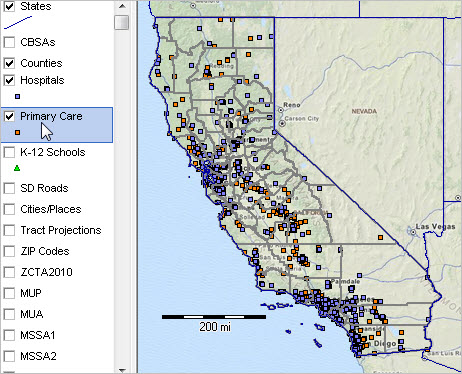Image resolution: width=462 pixels, height=374 pixels.
Task: Disable the Counties layer checkbox
Action: tap(9, 63)
